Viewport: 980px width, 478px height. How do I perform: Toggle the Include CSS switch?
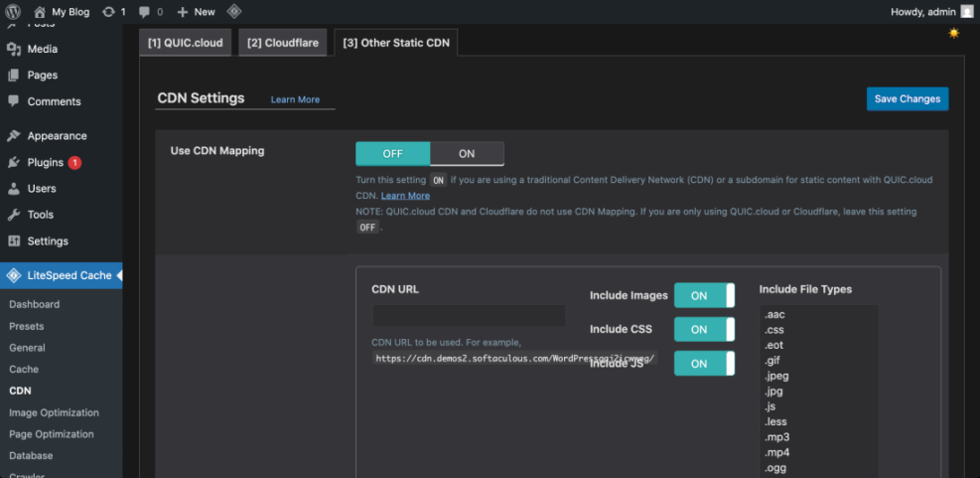click(704, 330)
